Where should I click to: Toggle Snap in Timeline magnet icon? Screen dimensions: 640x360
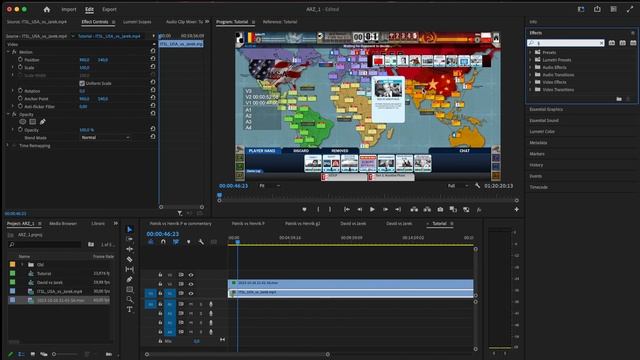(163, 242)
